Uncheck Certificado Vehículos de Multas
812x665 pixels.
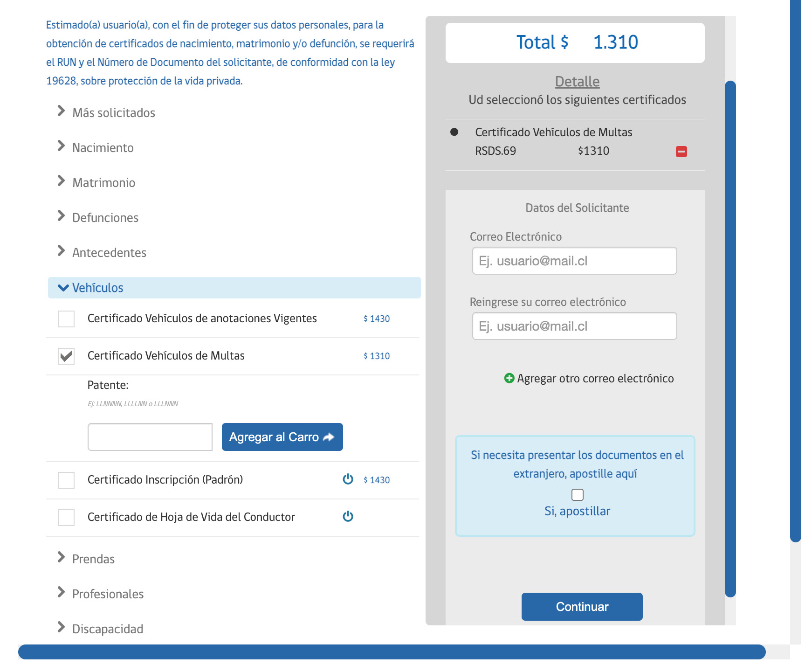tap(66, 356)
